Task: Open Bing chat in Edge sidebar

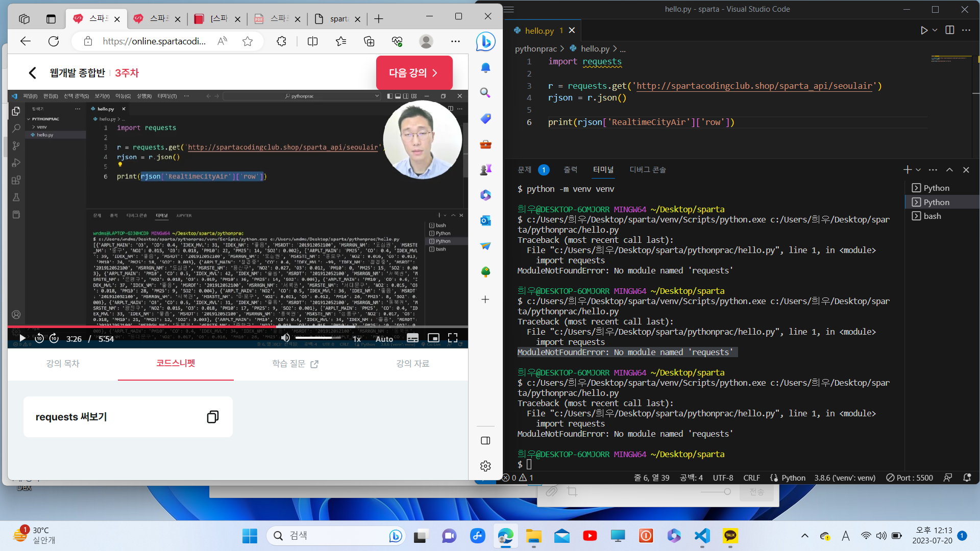Action: [485, 41]
